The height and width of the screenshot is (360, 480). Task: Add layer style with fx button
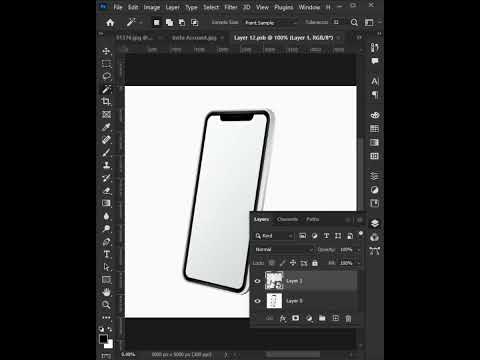coord(283,318)
